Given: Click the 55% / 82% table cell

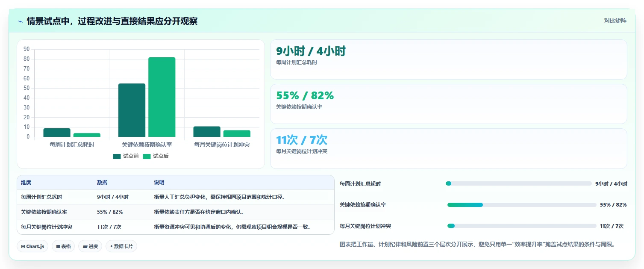Looking at the screenshot, I should (x=110, y=212).
